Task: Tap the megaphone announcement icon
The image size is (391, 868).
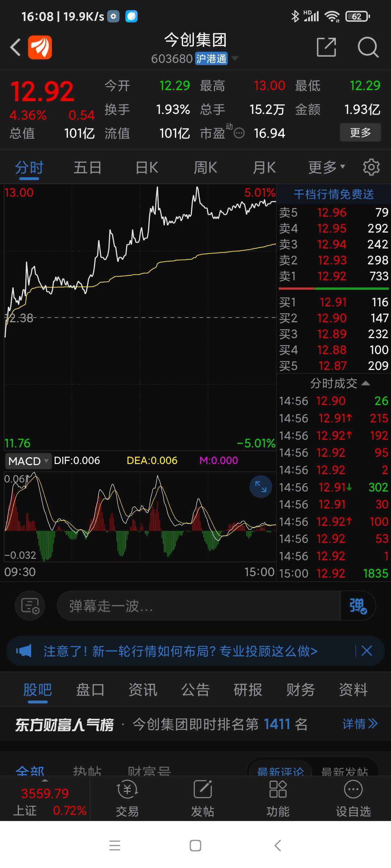Action: click(x=24, y=651)
